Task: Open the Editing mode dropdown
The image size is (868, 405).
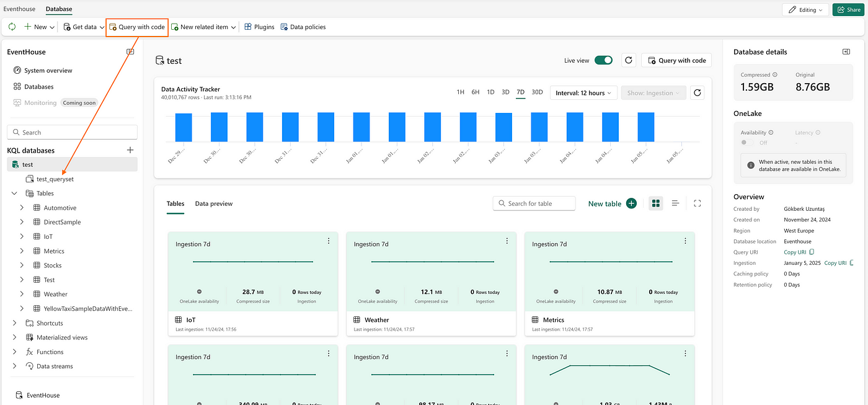Action: tap(805, 10)
